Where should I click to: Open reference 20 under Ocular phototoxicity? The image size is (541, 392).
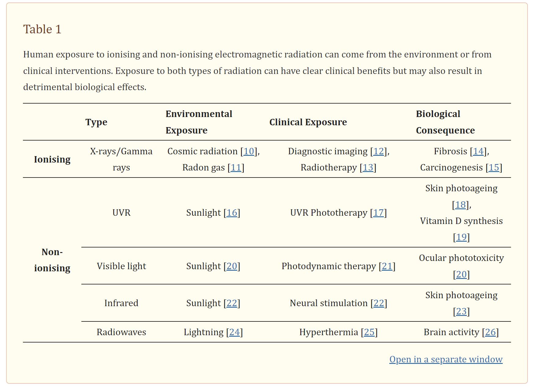[461, 274]
